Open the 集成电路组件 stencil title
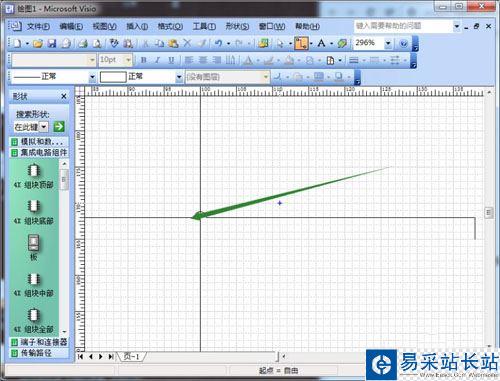This screenshot has width=500, height=381. [x=39, y=153]
